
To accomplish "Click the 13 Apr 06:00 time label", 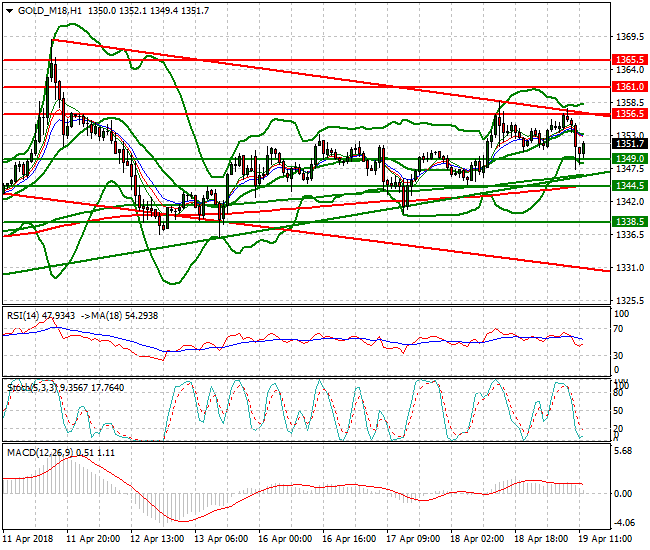I will click(221, 539).
